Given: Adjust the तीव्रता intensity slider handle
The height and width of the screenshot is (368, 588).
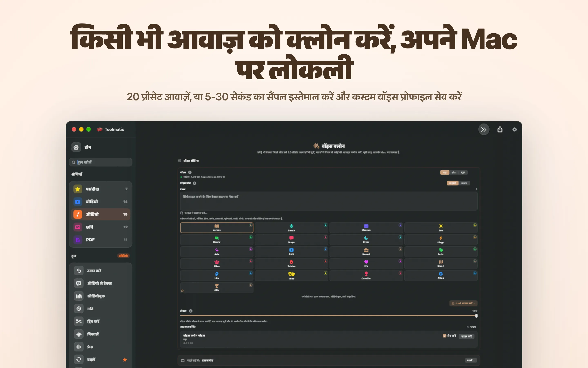Looking at the screenshot, I should coord(476,316).
